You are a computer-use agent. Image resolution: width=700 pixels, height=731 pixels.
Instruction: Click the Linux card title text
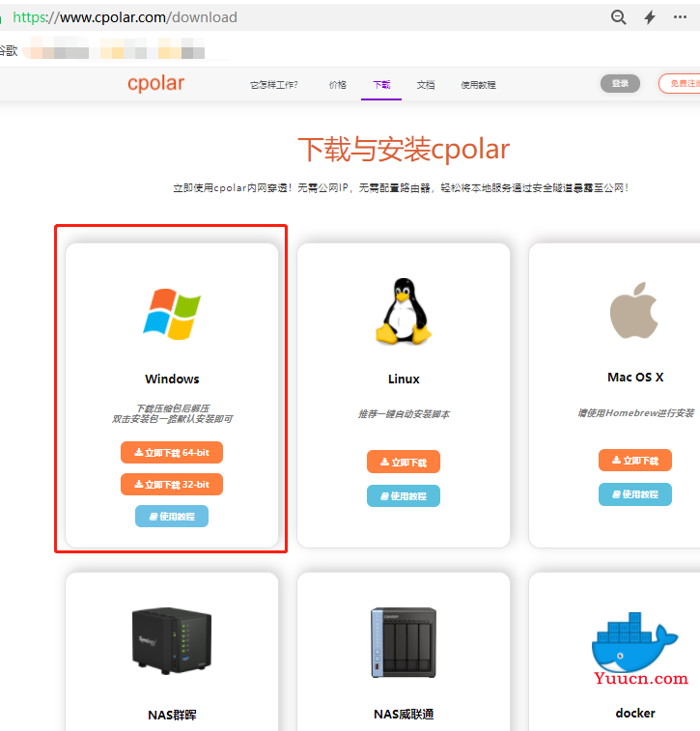(404, 380)
